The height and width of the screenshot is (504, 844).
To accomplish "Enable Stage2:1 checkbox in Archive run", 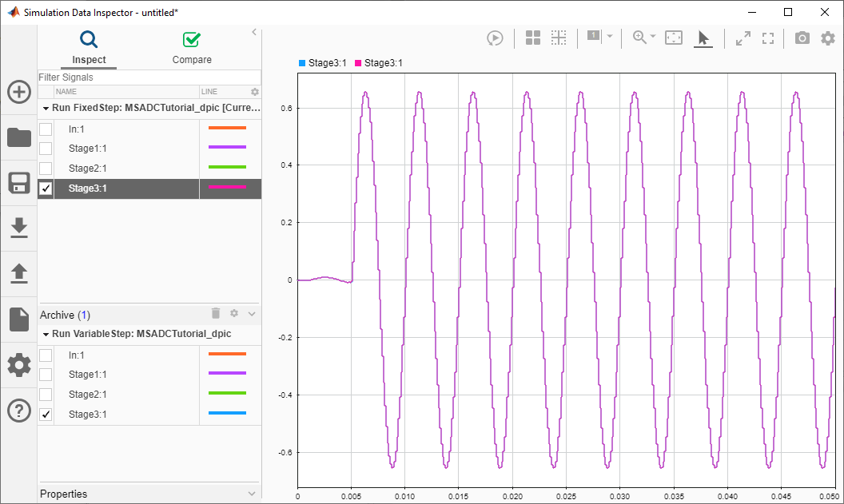I will pos(46,395).
